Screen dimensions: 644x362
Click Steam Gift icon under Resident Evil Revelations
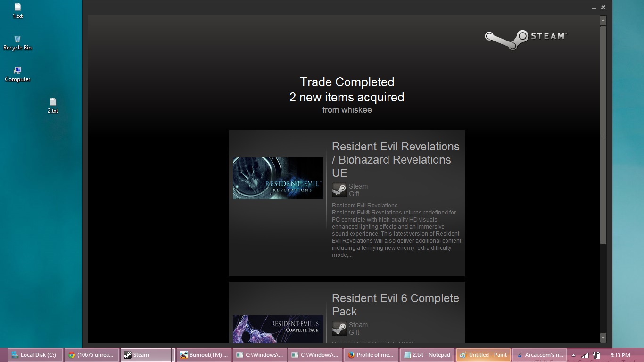(x=339, y=190)
